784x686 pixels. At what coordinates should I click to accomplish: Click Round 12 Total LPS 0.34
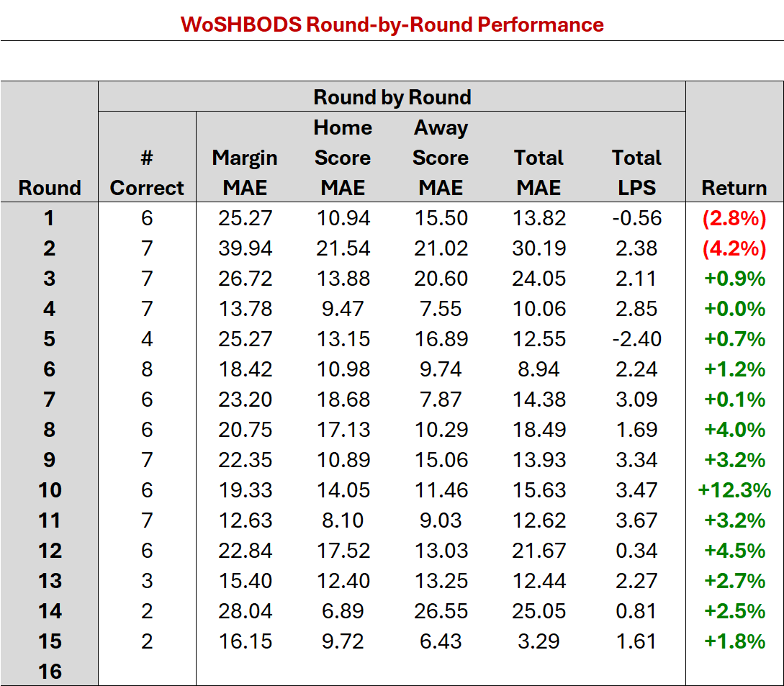636,551
